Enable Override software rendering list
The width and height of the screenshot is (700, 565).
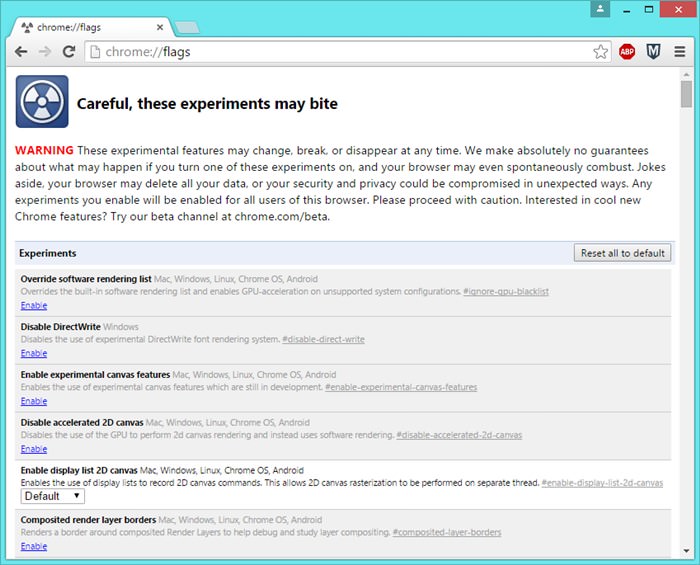coord(33,305)
